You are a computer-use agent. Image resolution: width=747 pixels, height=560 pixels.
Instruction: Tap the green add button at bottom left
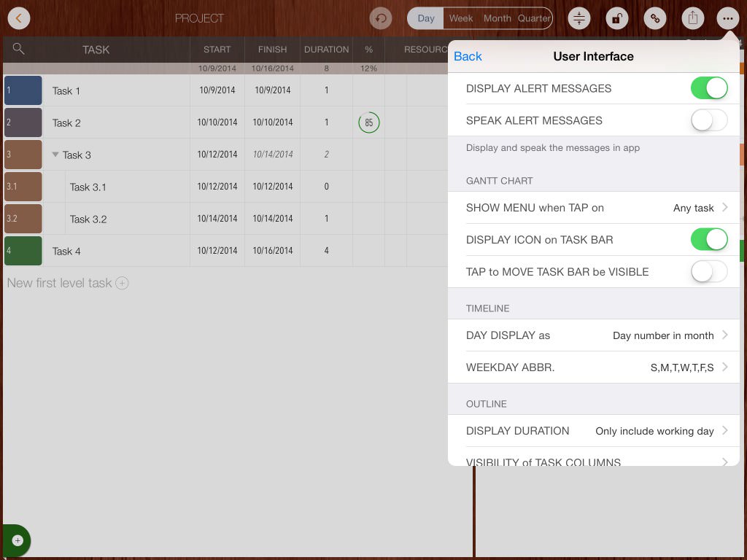tap(17, 540)
